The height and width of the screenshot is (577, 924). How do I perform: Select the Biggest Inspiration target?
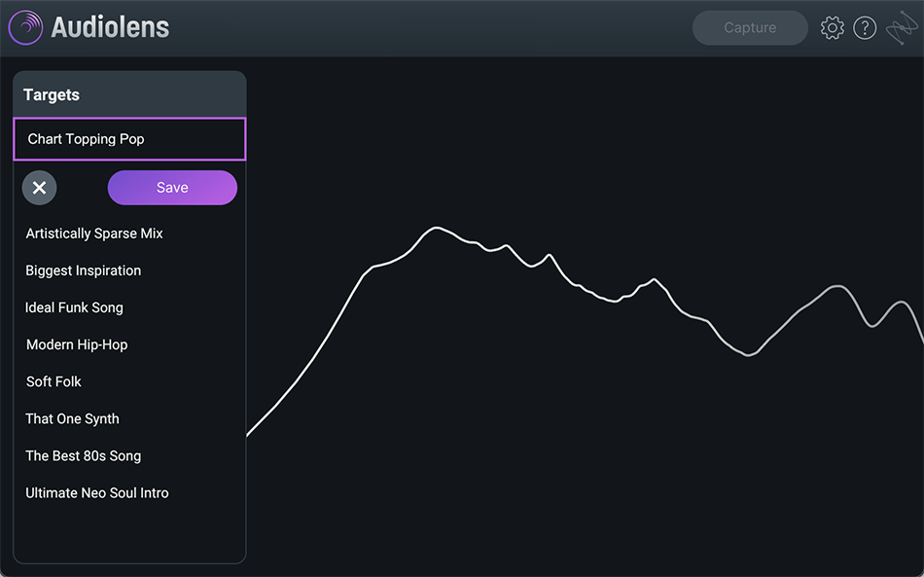pyautogui.click(x=84, y=270)
